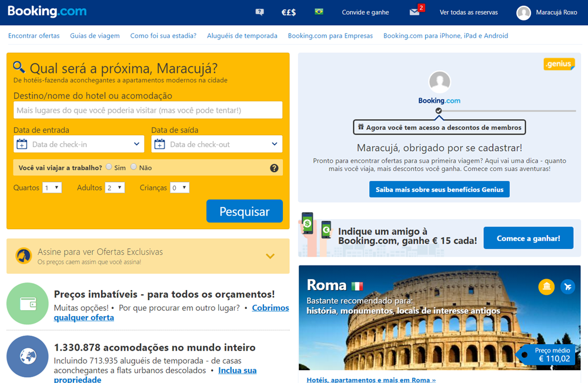Click the Maracujá Roxo profile avatar
The image size is (588, 383).
pyautogui.click(x=523, y=12)
